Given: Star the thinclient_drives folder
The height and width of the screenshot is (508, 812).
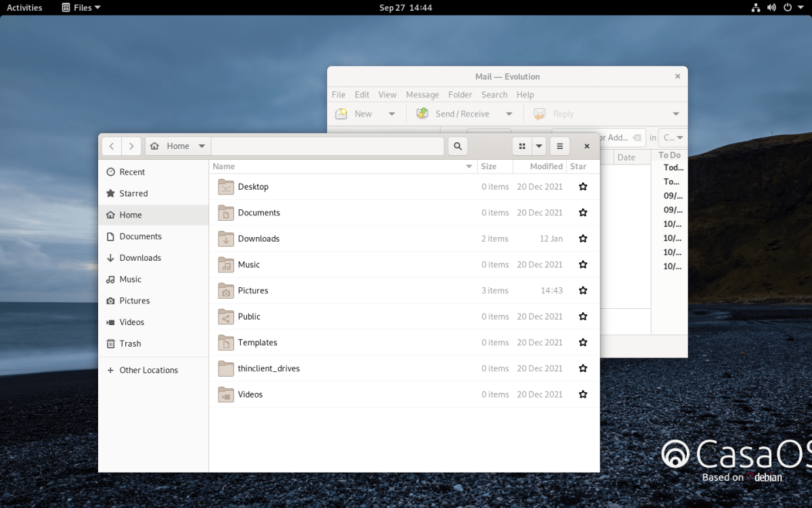Looking at the screenshot, I should [x=583, y=368].
